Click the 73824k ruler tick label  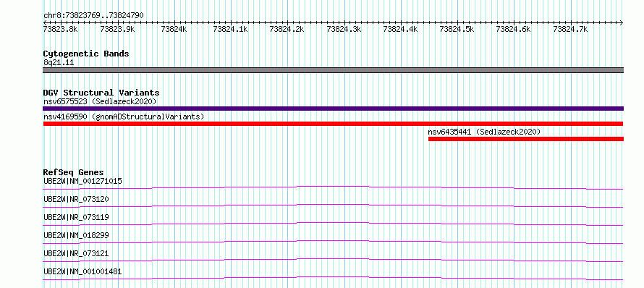click(x=174, y=29)
